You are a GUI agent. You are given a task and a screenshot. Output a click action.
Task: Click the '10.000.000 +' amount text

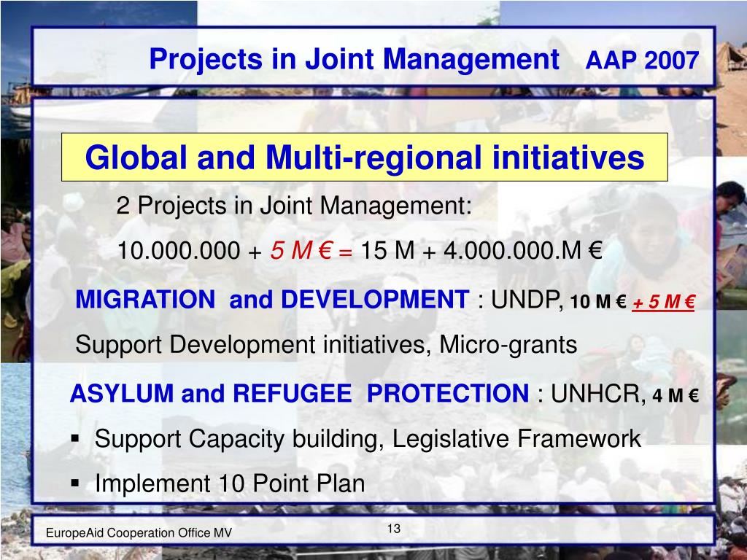(x=189, y=251)
